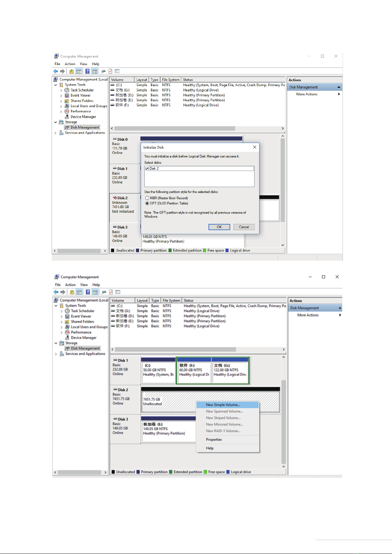Open Properties from the context menu
The width and height of the screenshot is (392, 554).
pos(214,440)
